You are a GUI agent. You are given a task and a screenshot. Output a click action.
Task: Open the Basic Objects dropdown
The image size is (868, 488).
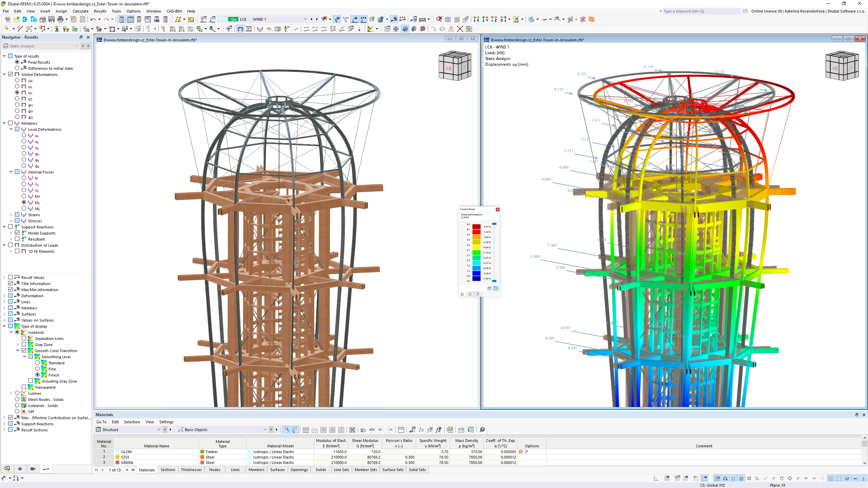265,429
